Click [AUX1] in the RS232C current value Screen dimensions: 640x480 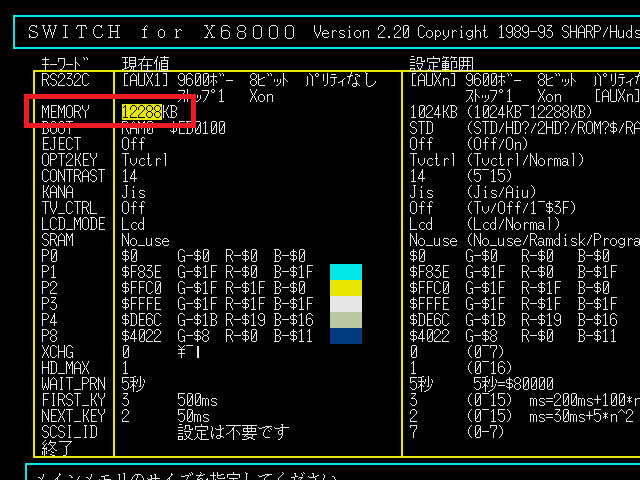point(145,80)
